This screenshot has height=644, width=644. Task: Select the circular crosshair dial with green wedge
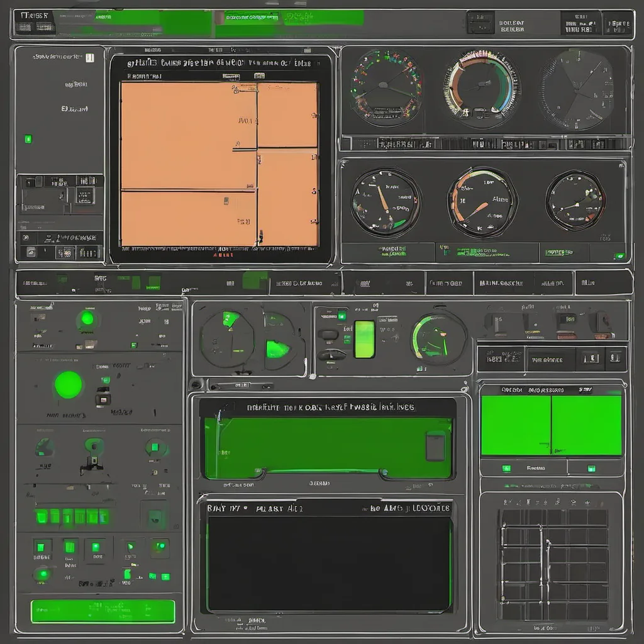point(227,338)
